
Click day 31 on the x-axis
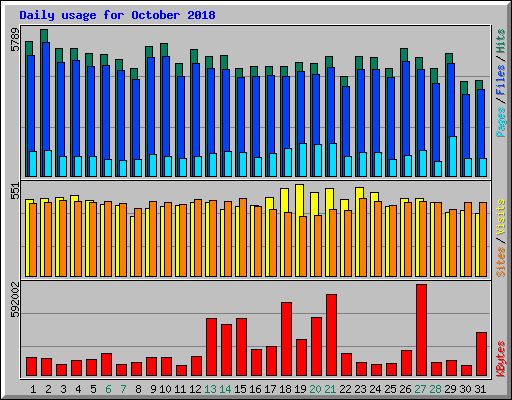(480, 389)
